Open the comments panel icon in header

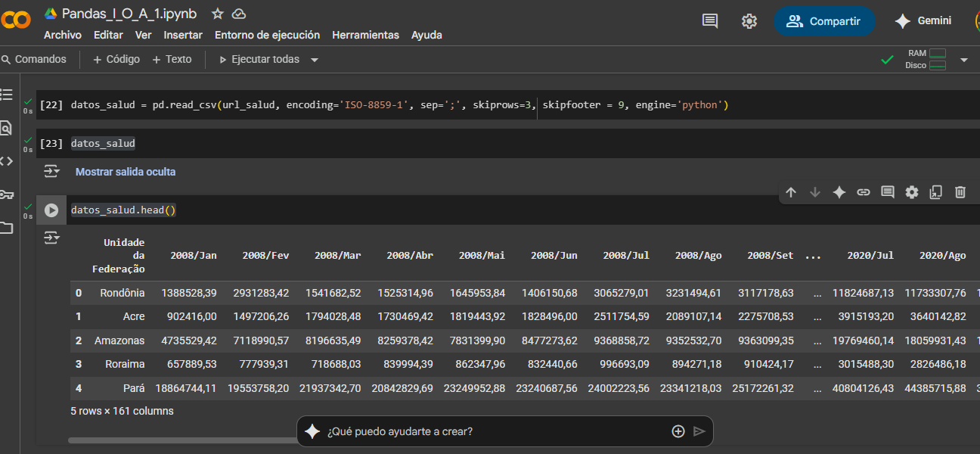coord(710,21)
